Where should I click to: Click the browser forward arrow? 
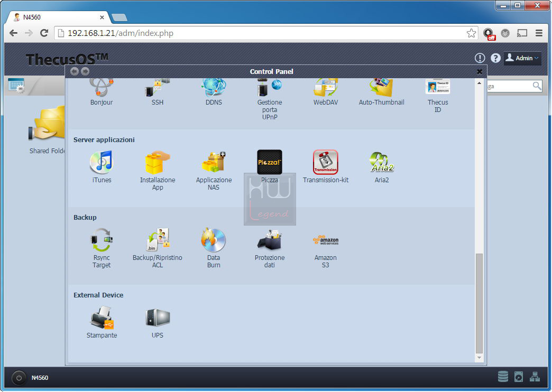pyautogui.click(x=29, y=33)
